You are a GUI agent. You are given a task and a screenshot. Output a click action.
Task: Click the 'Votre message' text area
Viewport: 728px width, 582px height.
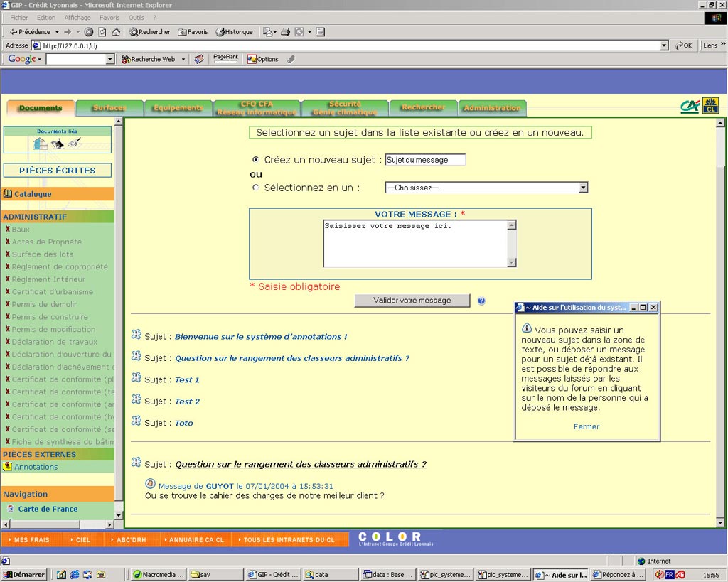[x=415, y=244]
